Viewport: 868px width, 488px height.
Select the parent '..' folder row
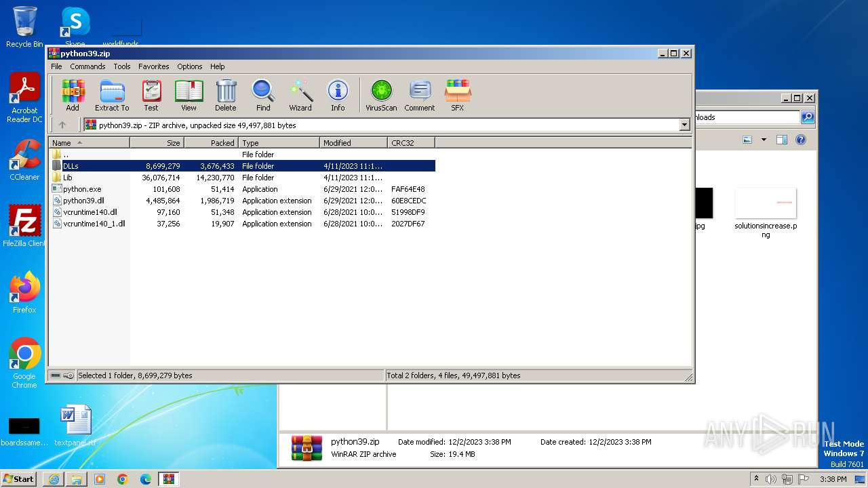click(x=242, y=155)
